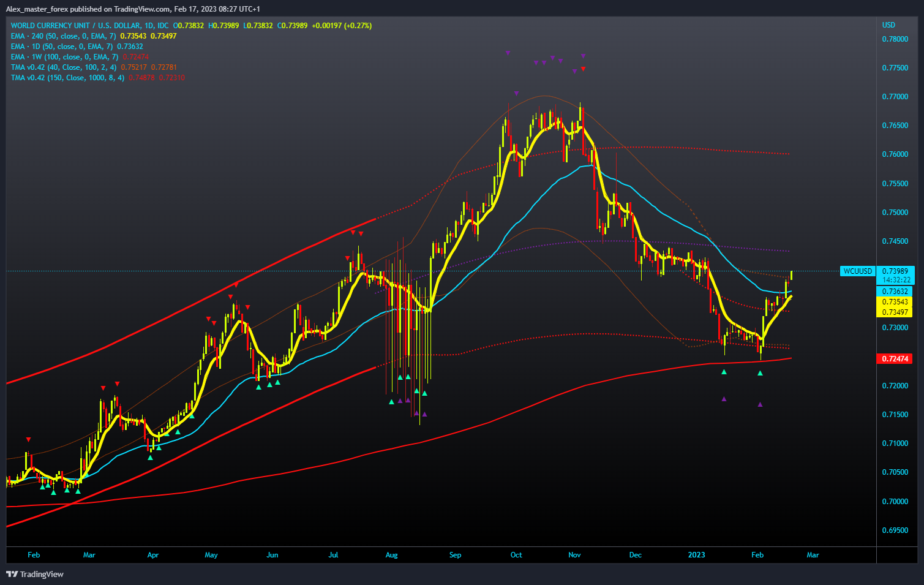Click the 0.74500 price axis level
The height and width of the screenshot is (585, 924).
(895, 241)
